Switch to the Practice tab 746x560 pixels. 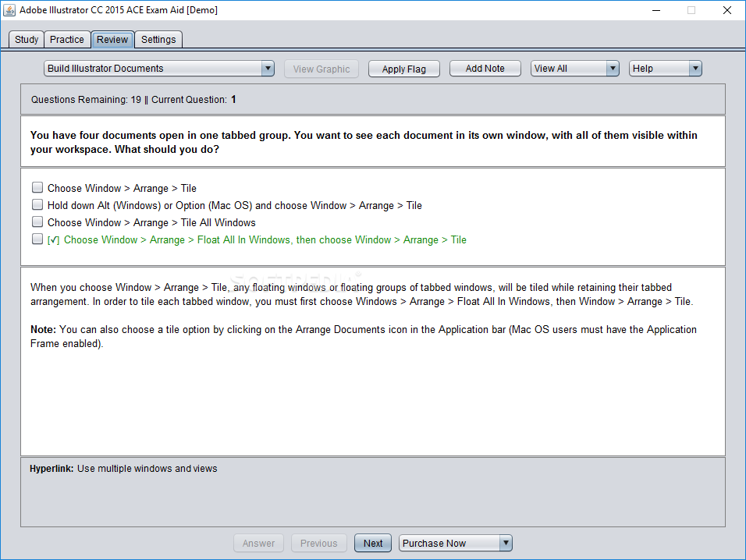click(67, 40)
